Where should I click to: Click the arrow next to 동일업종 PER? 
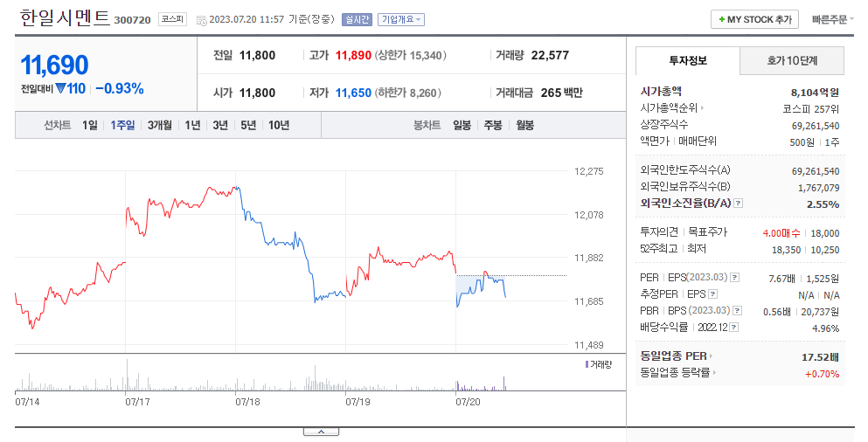click(711, 356)
